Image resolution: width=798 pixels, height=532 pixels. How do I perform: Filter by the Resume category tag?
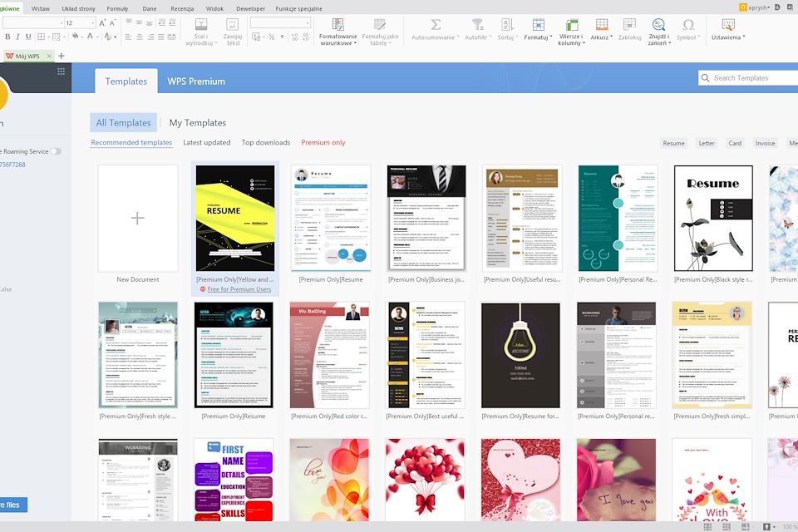tap(673, 143)
